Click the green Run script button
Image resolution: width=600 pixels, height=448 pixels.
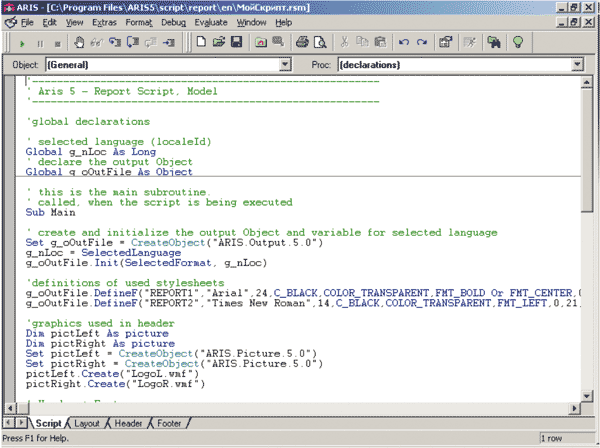22,43
